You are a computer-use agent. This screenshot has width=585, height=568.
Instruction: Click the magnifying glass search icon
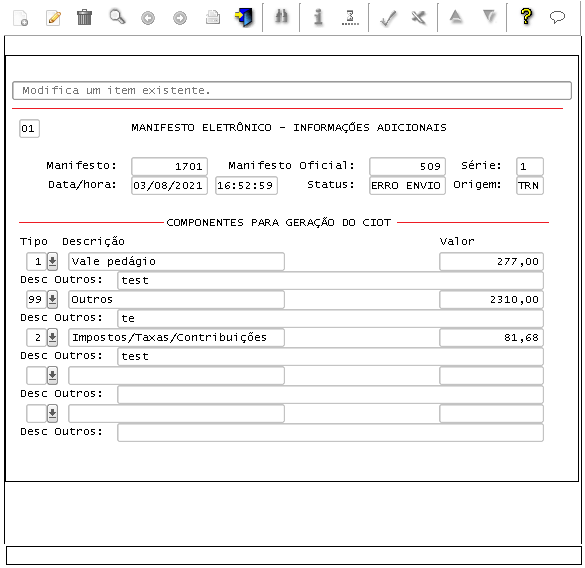(117, 17)
